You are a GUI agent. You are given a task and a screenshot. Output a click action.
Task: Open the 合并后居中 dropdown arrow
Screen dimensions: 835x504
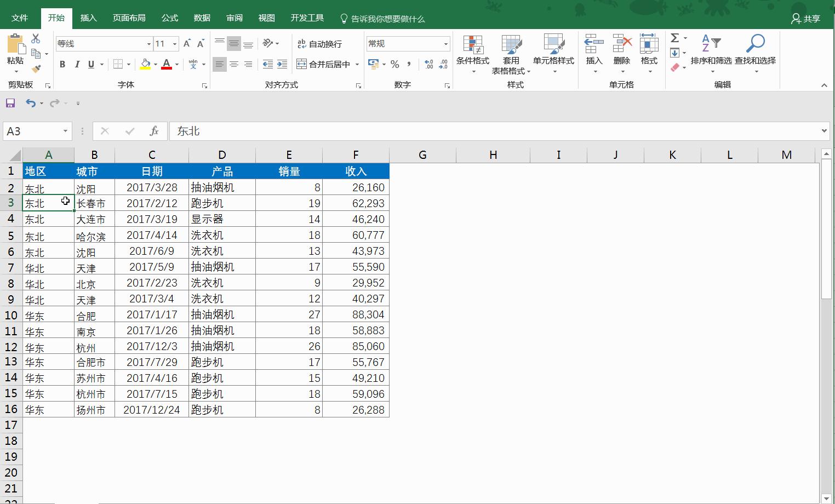click(x=357, y=65)
